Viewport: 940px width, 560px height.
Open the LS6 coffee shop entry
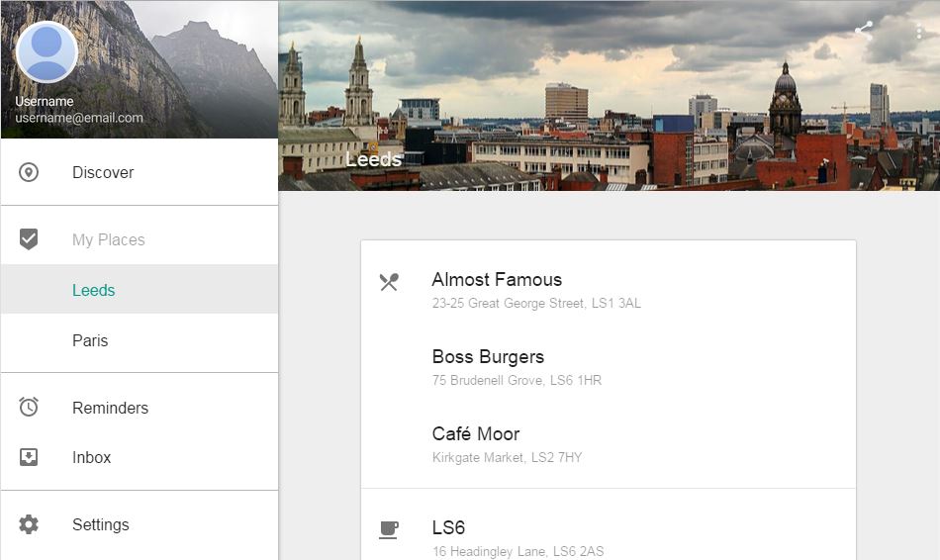click(x=448, y=528)
